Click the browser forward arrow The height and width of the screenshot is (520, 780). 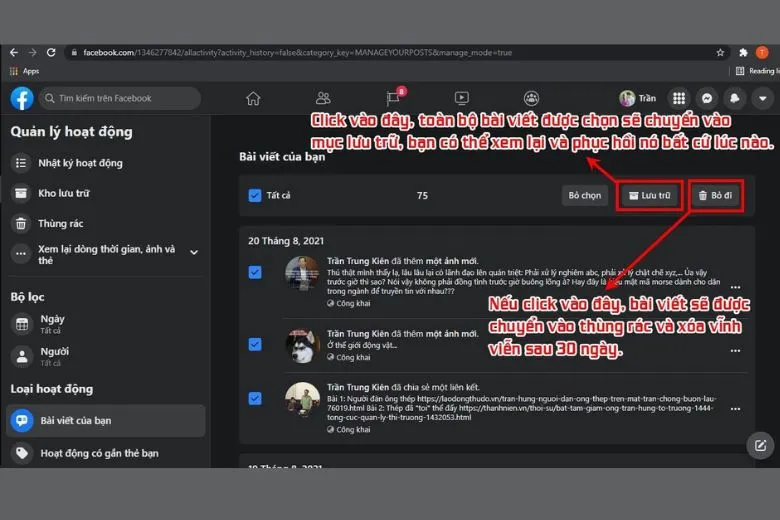[32, 52]
